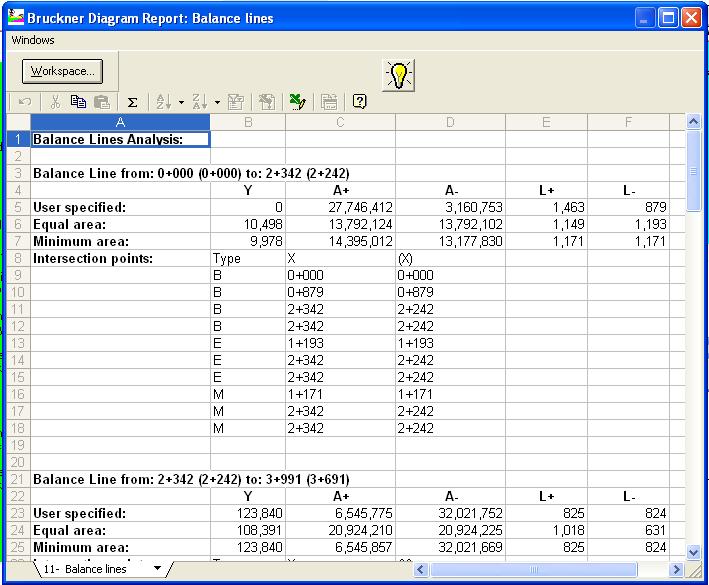
Task: Open the Workspace dialog button
Action: click(x=62, y=71)
